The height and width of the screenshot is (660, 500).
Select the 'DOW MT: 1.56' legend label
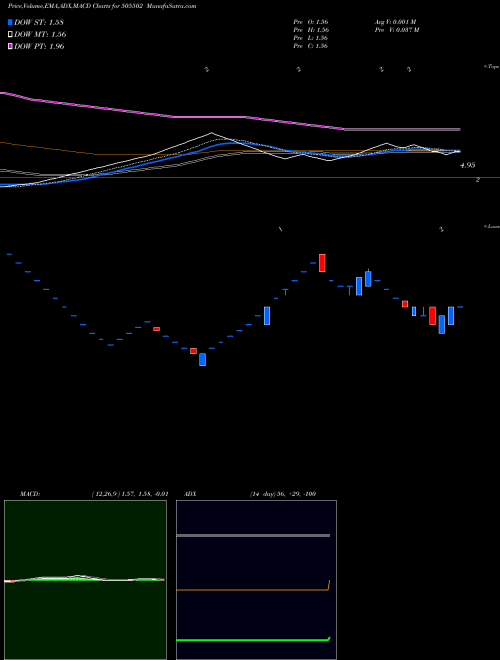point(40,35)
